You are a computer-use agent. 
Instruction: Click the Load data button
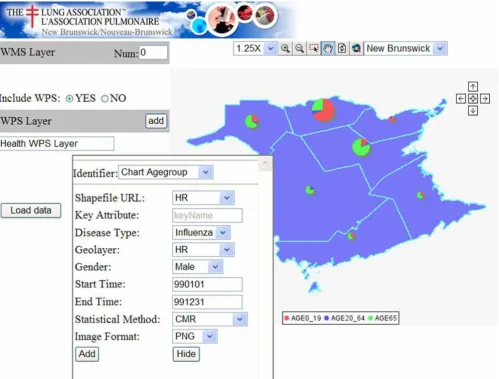[31, 211]
